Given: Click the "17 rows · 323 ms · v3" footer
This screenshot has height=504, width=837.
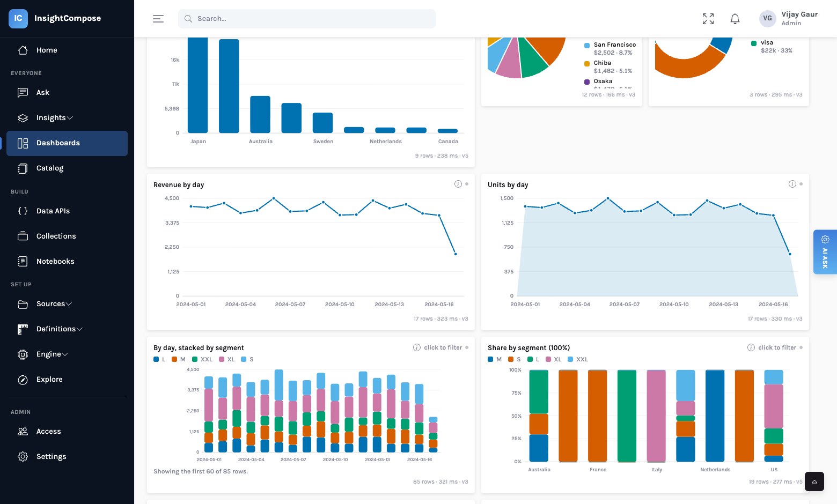Looking at the screenshot, I should click(441, 318).
